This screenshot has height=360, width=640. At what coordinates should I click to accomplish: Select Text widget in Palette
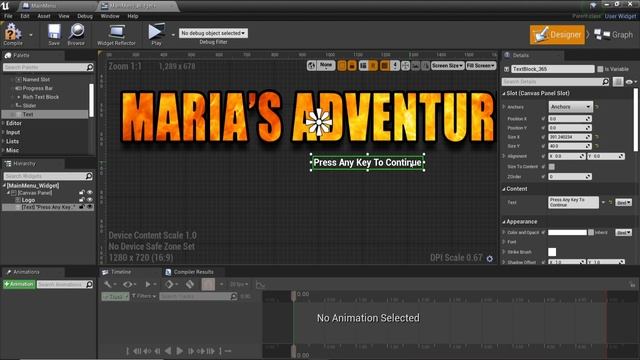[x=28, y=114]
